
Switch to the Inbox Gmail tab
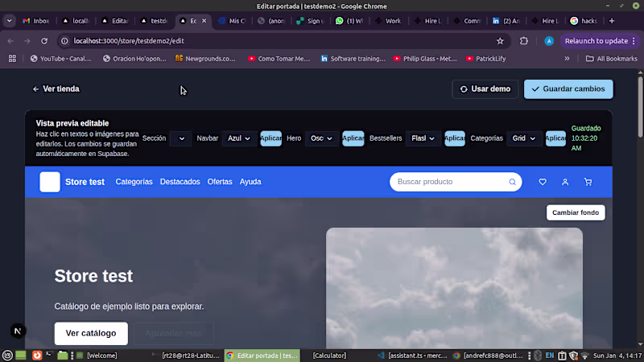point(36,21)
